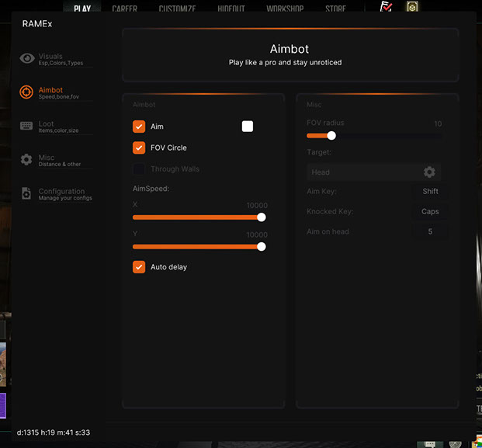This screenshot has height=448, width=482.
Task: Open Misc settings gear icon in sidebar
Action: [x=26, y=159]
